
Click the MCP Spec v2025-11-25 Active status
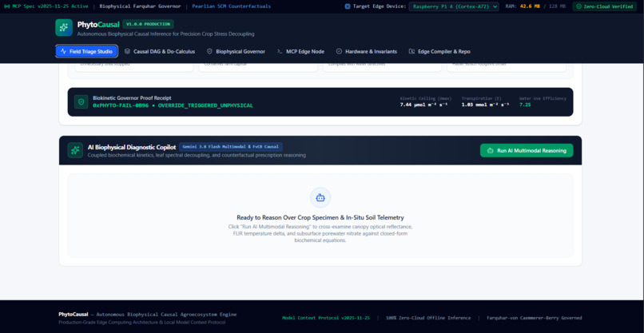(x=46, y=6)
